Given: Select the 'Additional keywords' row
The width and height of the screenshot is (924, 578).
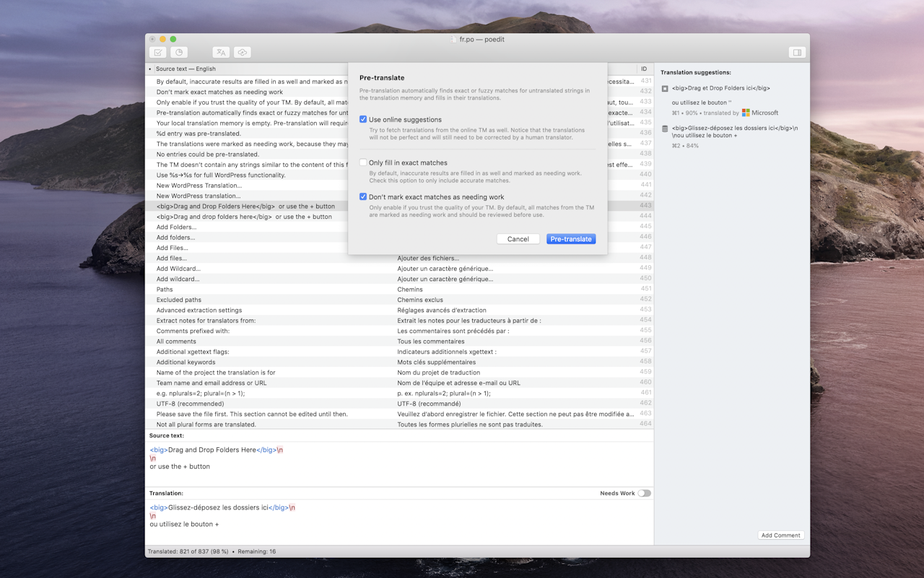Looking at the screenshot, I should pyautogui.click(x=399, y=362).
